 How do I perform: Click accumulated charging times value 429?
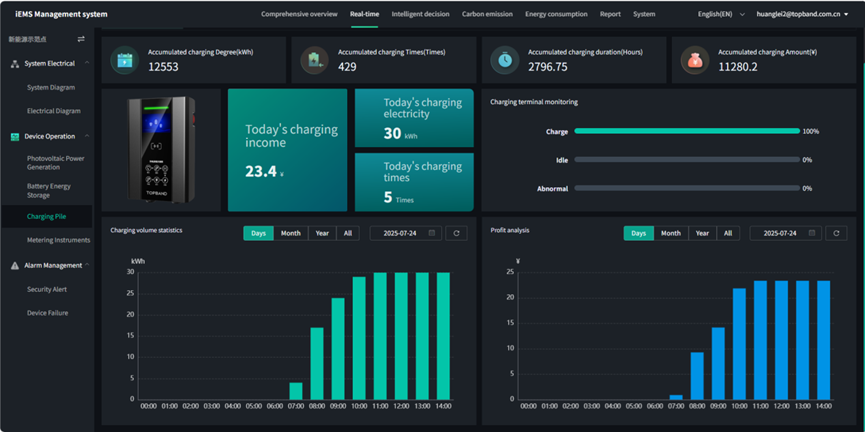point(348,67)
